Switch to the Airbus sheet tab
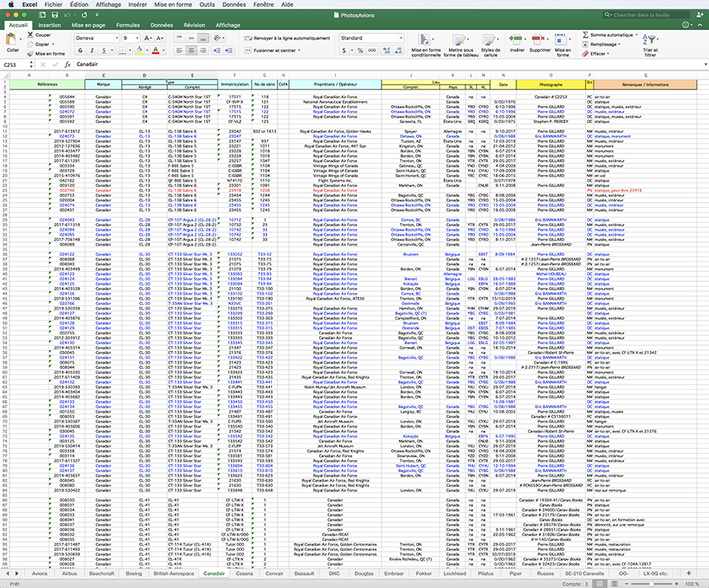709x588 pixels. coord(69,573)
